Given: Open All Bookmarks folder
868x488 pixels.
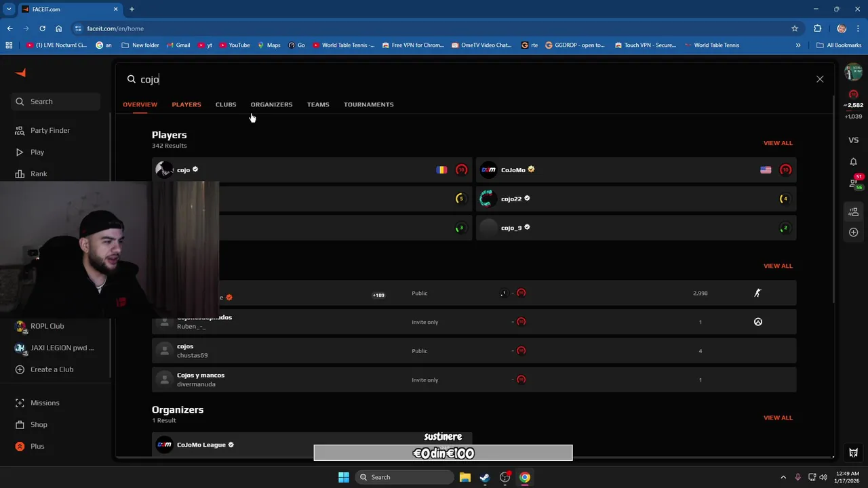Looking at the screenshot, I should (839, 45).
